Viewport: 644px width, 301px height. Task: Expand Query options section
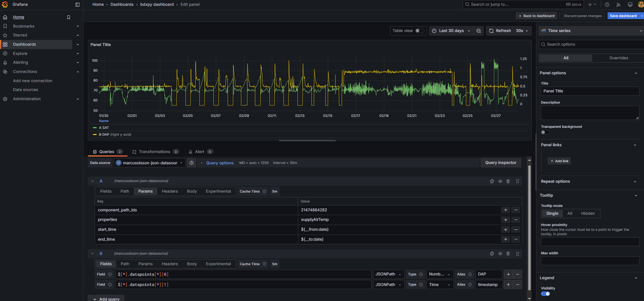(x=217, y=163)
